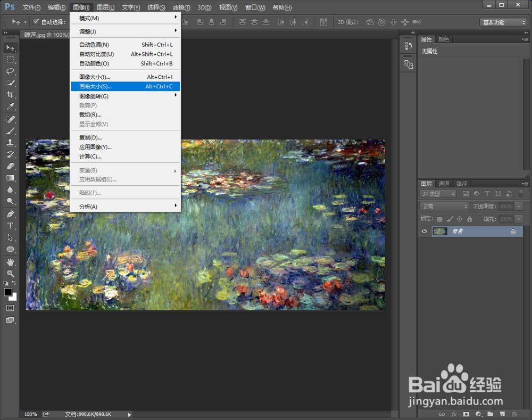Choose 自动色调(N) command
Screen dimensions: 532x420
click(x=125, y=45)
